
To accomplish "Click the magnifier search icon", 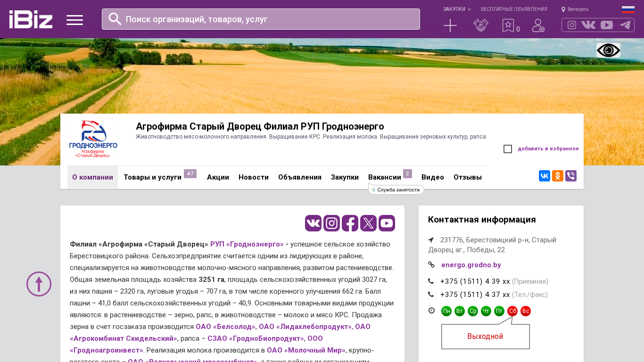I will pyautogui.click(x=115, y=19).
